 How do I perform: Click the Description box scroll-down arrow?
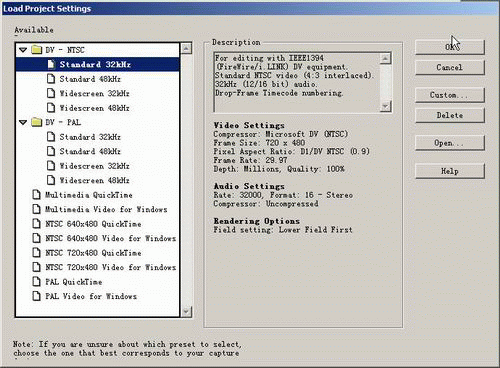[x=385, y=106]
